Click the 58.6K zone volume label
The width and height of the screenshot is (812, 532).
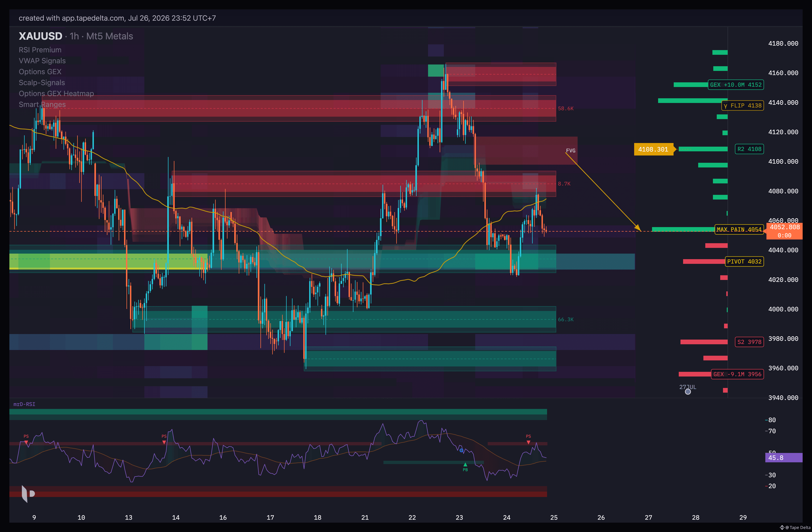click(566, 108)
